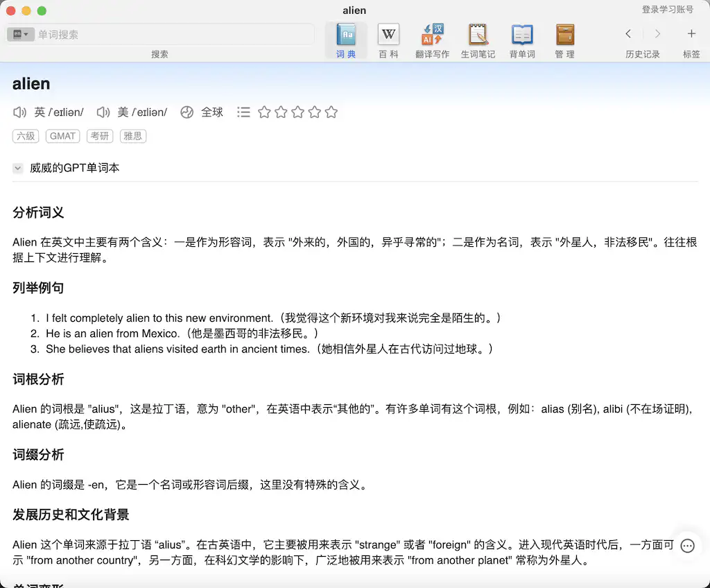Give alien a five-star rating
The height and width of the screenshot is (588, 710).
tap(331, 112)
